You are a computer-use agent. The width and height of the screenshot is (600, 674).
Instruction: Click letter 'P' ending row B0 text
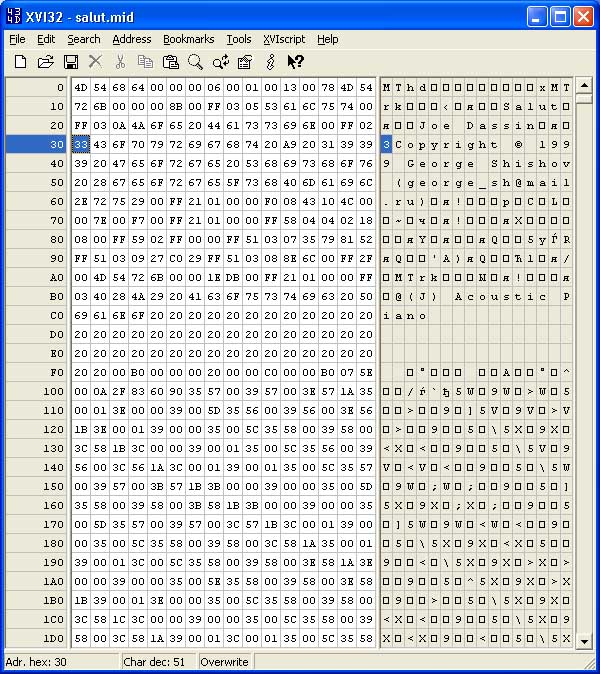(566, 297)
